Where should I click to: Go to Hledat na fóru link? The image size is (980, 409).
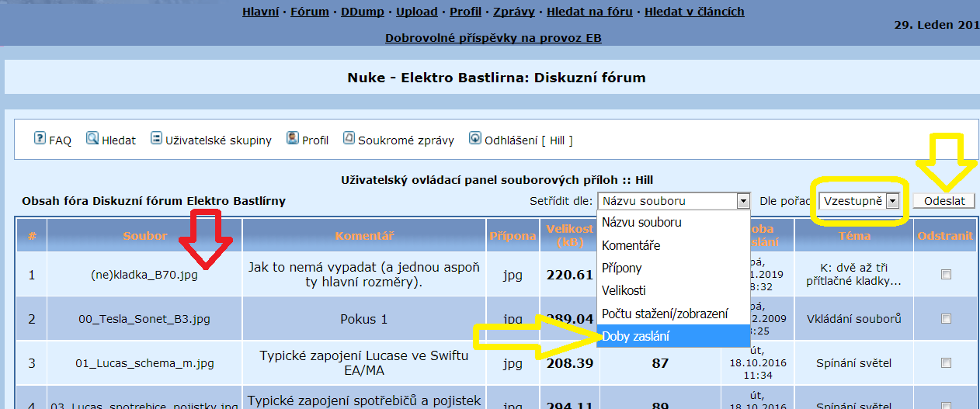coord(591,12)
